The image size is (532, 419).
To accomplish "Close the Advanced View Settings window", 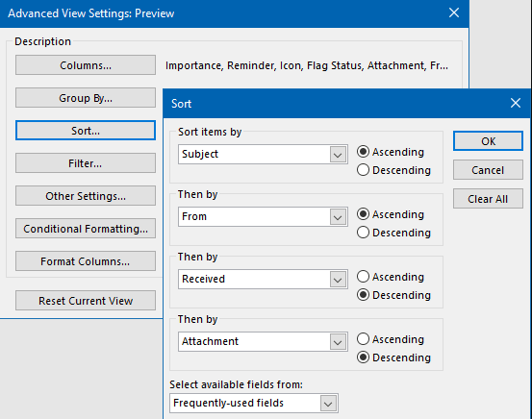I will point(454,12).
